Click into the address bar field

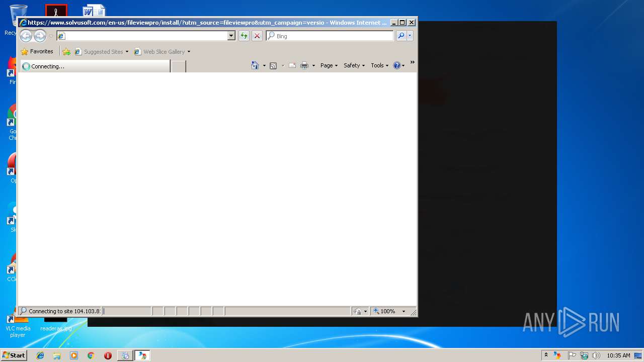click(x=146, y=36)
